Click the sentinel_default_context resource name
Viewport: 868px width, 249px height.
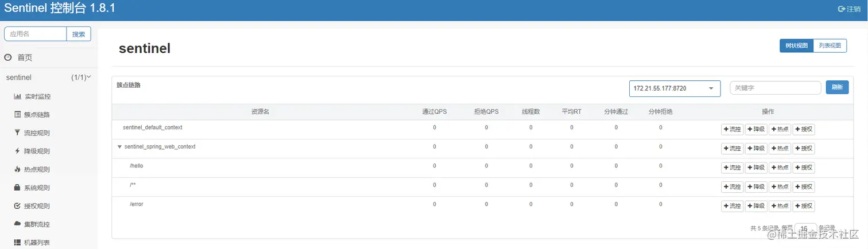pyautogui.click(x=153, y=127)
